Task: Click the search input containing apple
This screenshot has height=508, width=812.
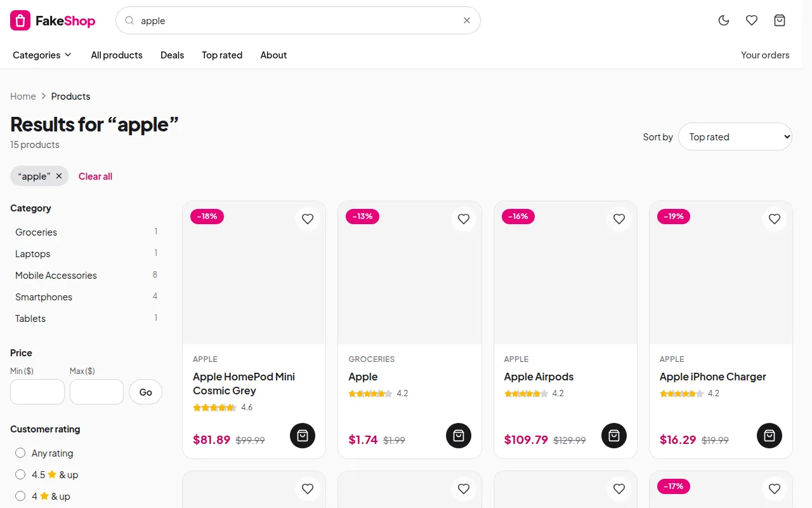Action: [298, 20]
